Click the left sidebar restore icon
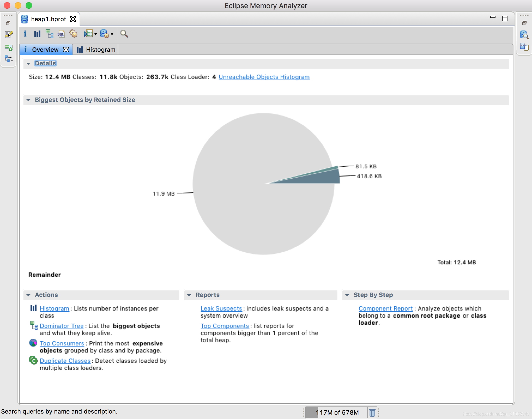The image size is (532, 419). 8,23
